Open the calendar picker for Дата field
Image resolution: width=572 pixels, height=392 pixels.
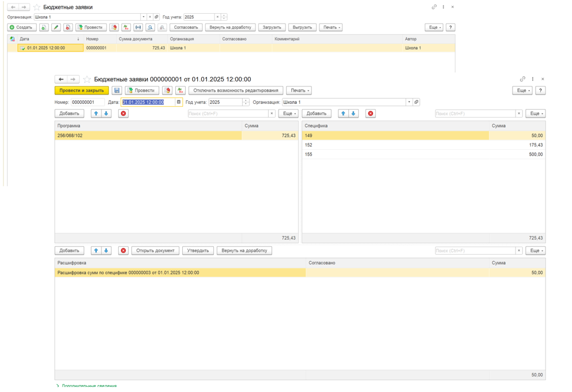(x=179, y=102)
